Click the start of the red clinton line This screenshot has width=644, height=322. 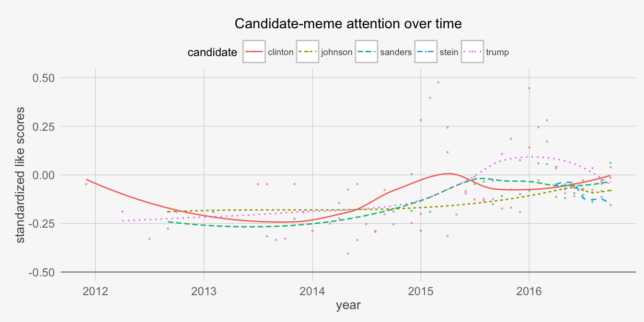coord(87,180)
